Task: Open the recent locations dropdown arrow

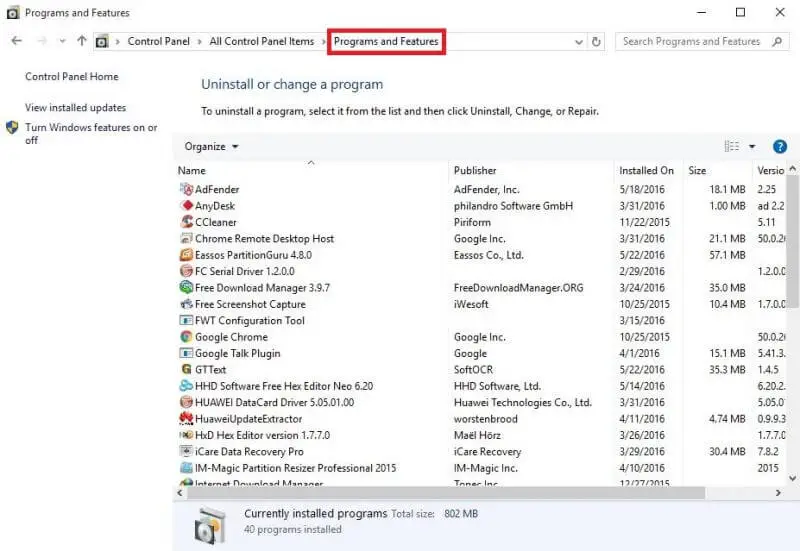Action: [x=62, y=41]
